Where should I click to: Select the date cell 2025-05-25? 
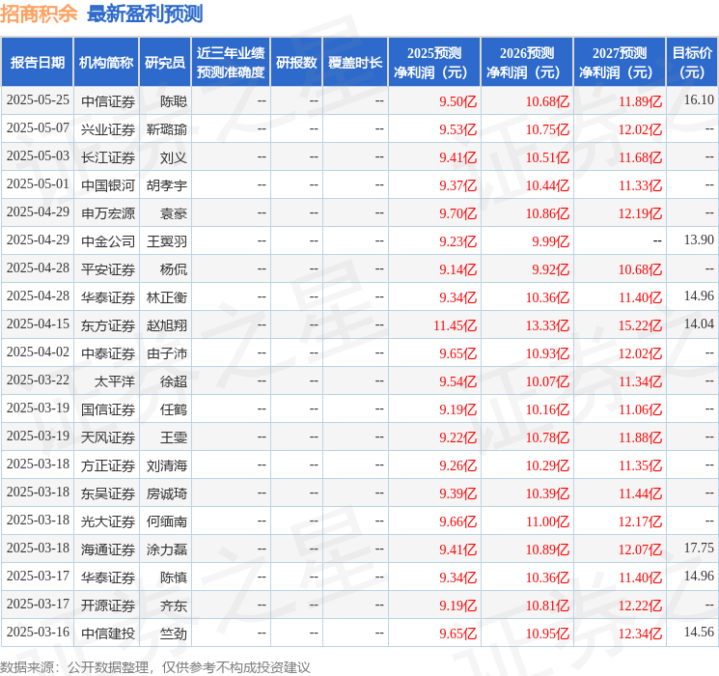tap(38, 100)
